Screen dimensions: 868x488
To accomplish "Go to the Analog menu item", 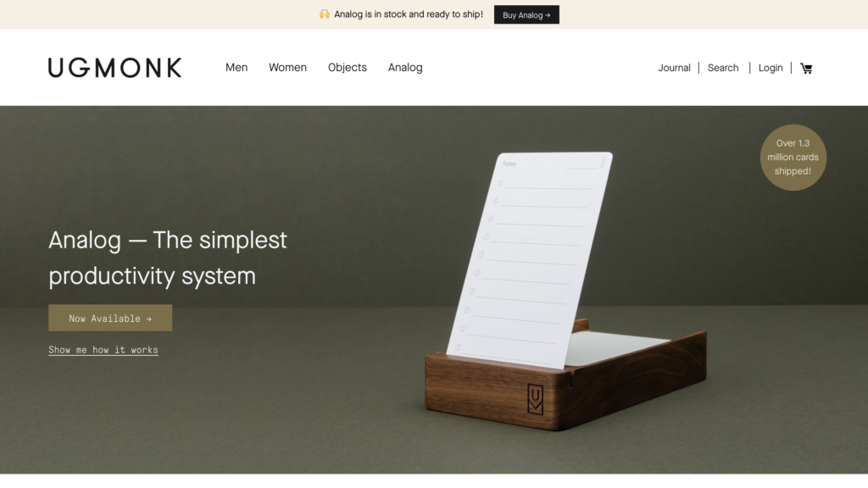I will click(405, 68).
